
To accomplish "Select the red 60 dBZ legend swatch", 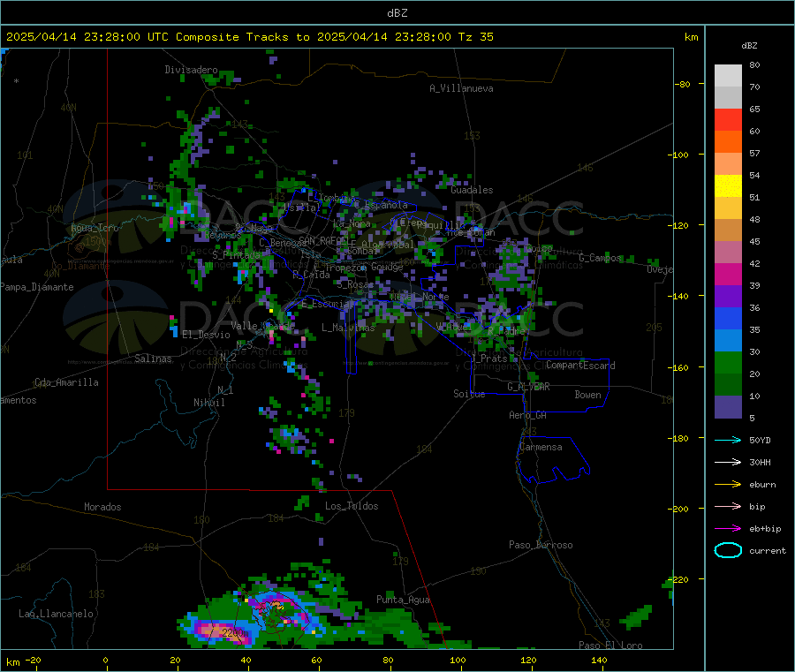I will click(x=728, y=119).
